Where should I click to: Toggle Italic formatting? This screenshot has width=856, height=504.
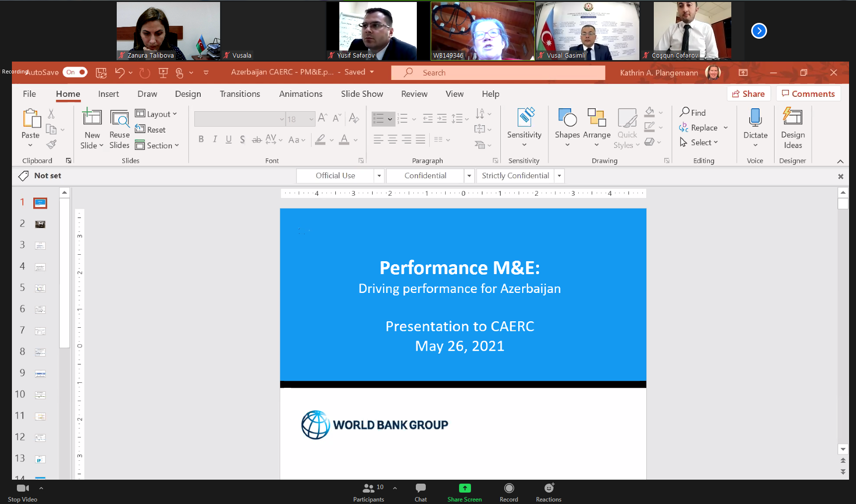(215, 140)
